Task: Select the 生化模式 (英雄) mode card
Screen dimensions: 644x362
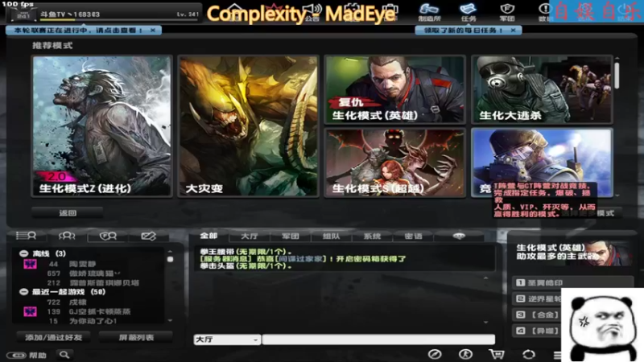Action: pyautogui.click(x=394, y=89)
